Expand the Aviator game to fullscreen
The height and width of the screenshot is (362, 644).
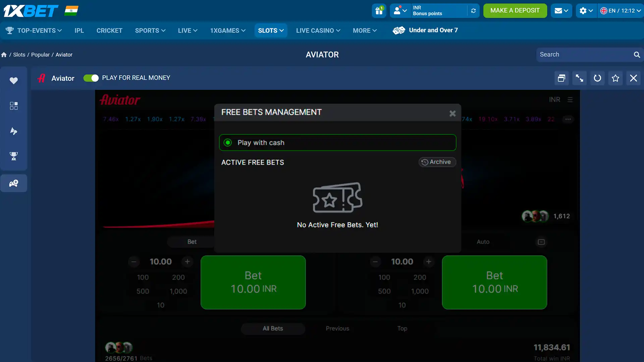click(x=579, y=78)
